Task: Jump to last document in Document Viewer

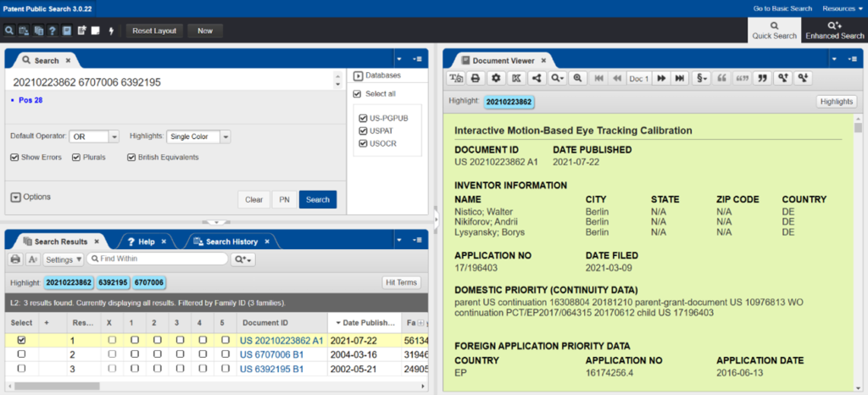Action: (x=679, y=79)
